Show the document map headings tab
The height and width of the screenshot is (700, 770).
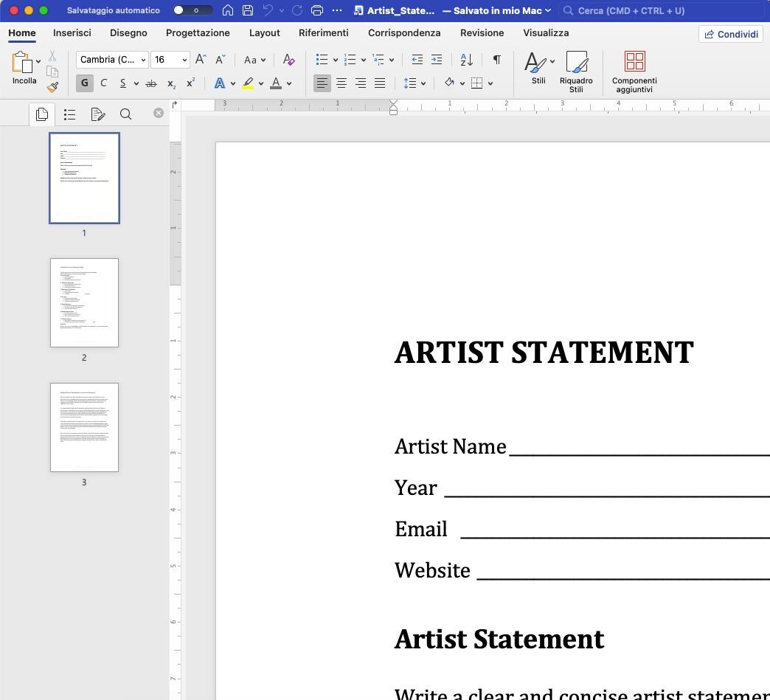(x=70, y=114)
